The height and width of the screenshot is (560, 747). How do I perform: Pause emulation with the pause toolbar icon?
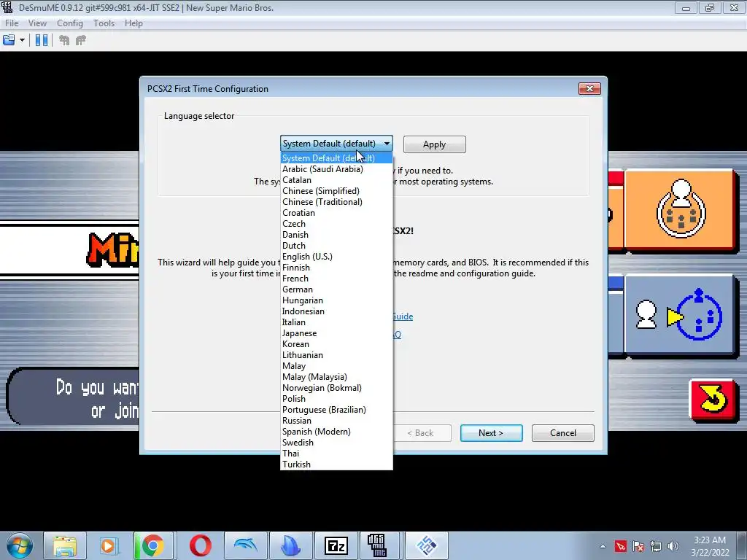point(42,40)
